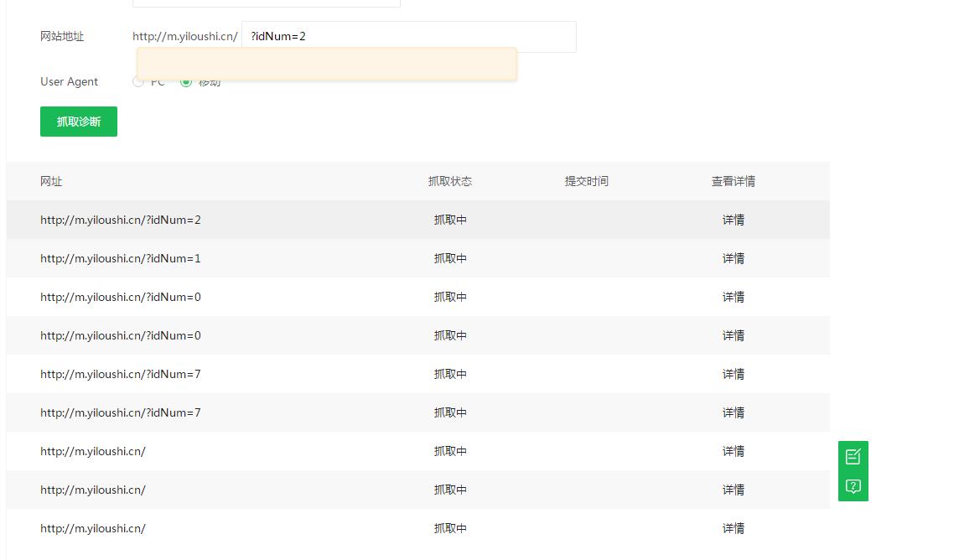Select the PC user agent radio
This screenshot has height=560, width=959.
point(138,82)
